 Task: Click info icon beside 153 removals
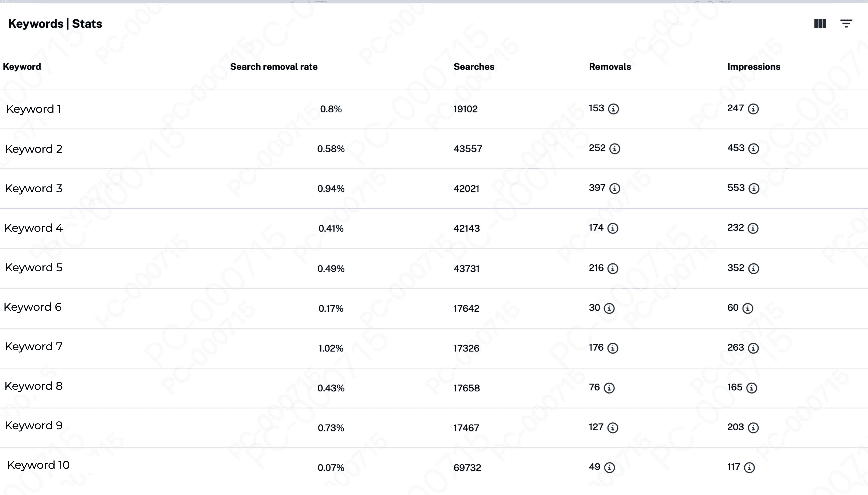[613, 109]
